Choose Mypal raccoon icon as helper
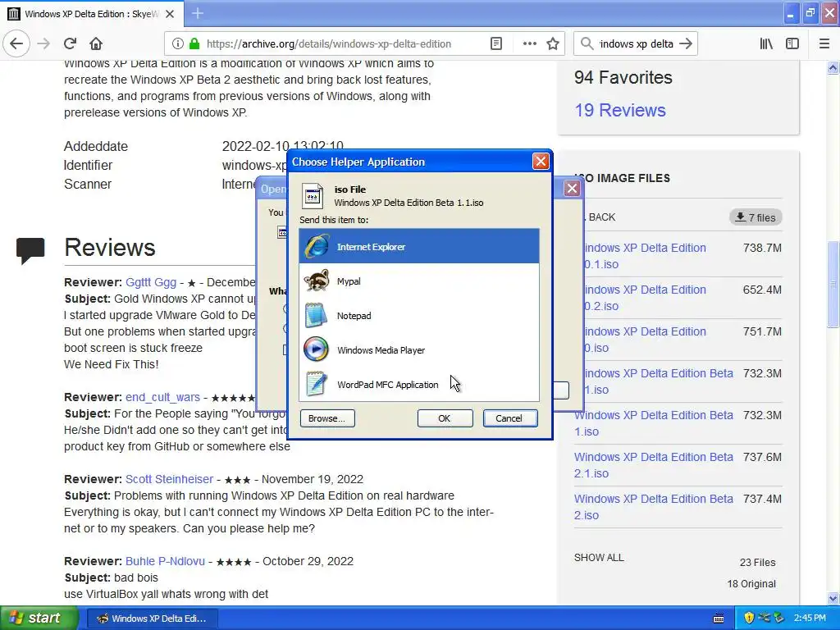The height and width of the screenshot is (630, 840). point(316,281)
